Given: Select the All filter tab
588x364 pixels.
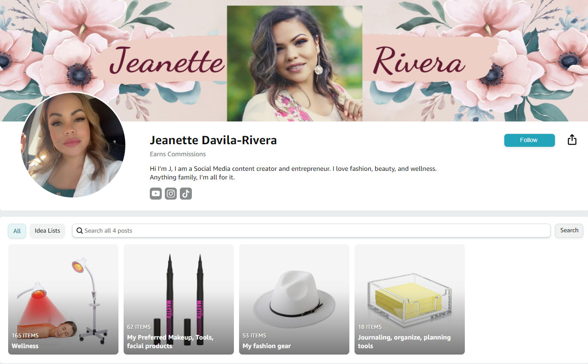Looking at the screenshot, I should (x=17, y=231).
